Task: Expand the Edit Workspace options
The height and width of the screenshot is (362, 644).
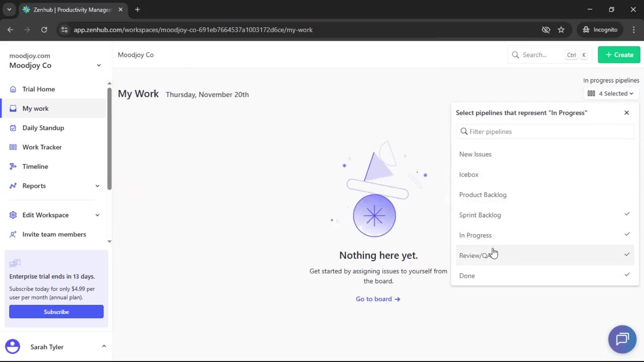Action: [97, 215]
